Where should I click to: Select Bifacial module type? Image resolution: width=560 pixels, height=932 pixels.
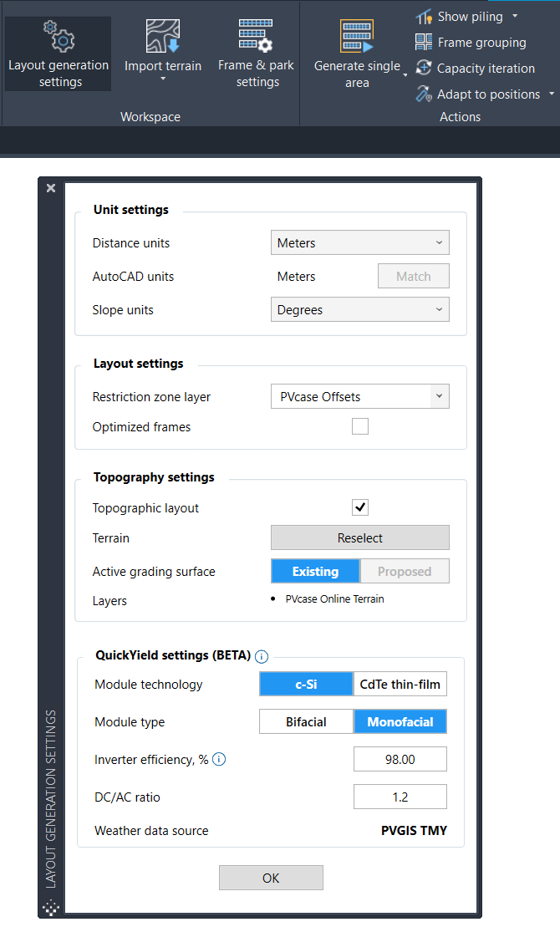point(306,722)
